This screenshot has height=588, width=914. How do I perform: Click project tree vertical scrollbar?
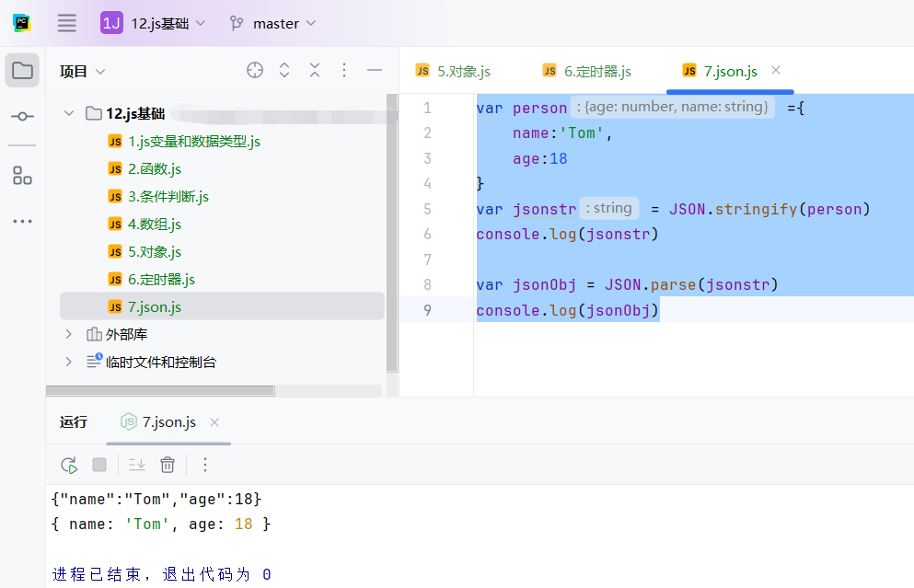coord(392,233)
